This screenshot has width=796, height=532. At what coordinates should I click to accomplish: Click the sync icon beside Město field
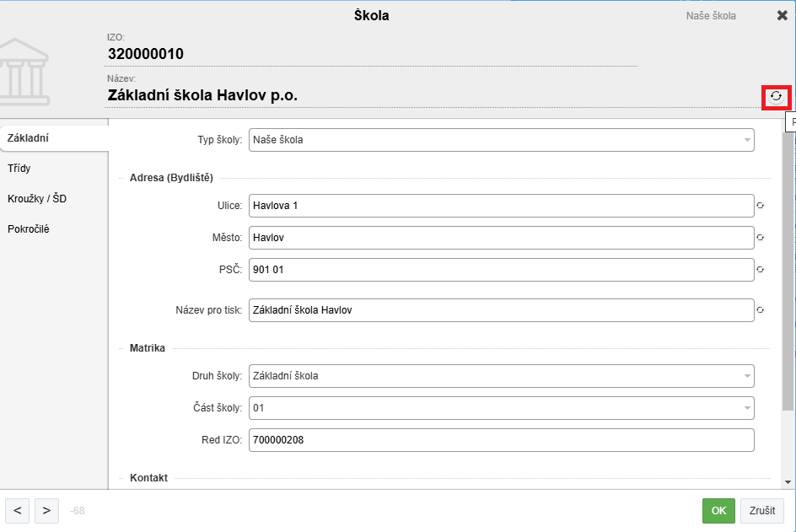760,238
